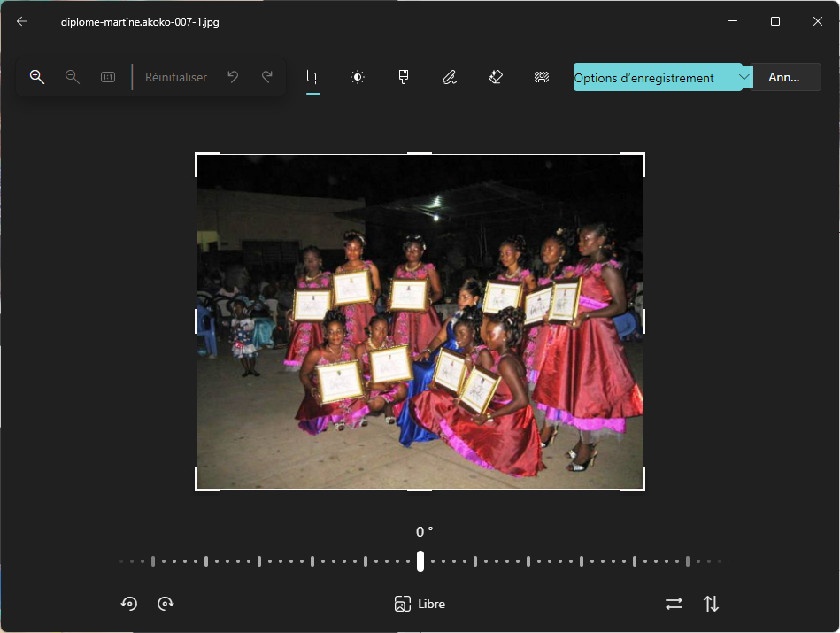Open the erase object tool
Screen dimensions: 840x633
pyautogui.click(x=496, y=77)
